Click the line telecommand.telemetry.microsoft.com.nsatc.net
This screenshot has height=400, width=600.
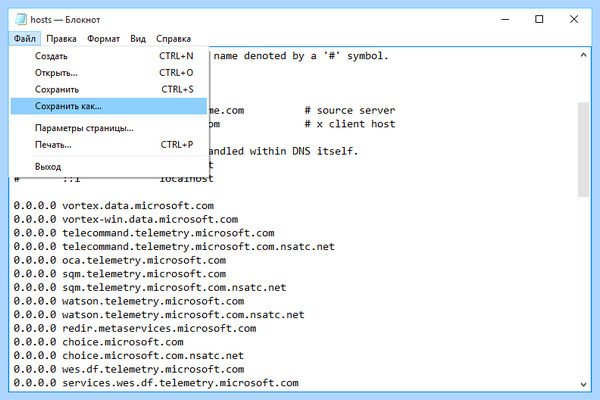coord(174,247)
